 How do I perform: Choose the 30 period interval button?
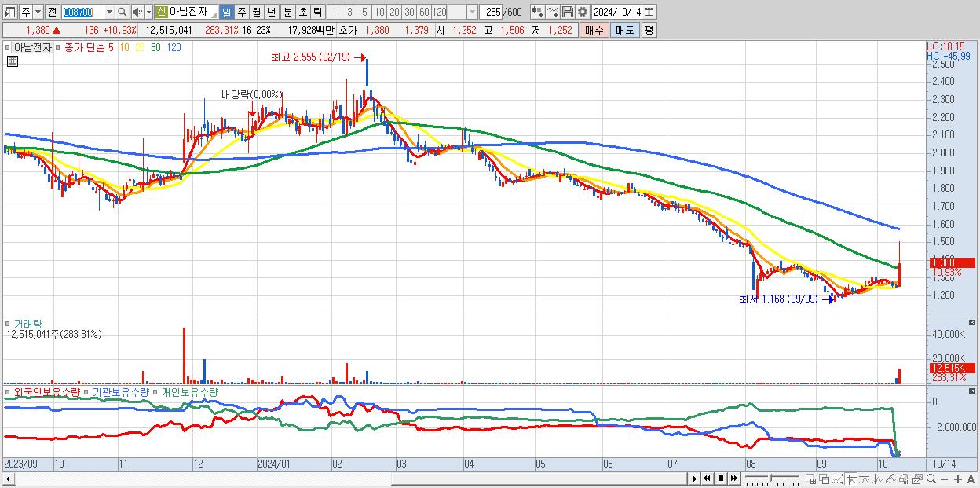409,12
